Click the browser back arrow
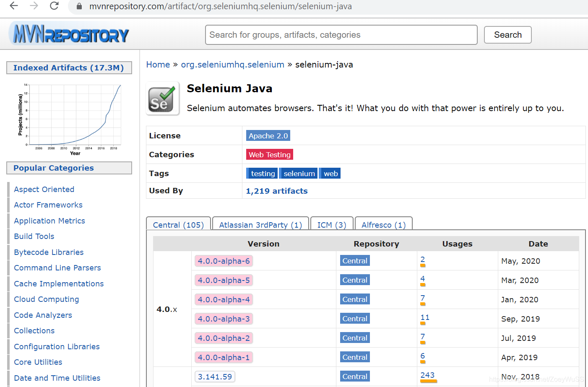 click(x=14, y=6)
